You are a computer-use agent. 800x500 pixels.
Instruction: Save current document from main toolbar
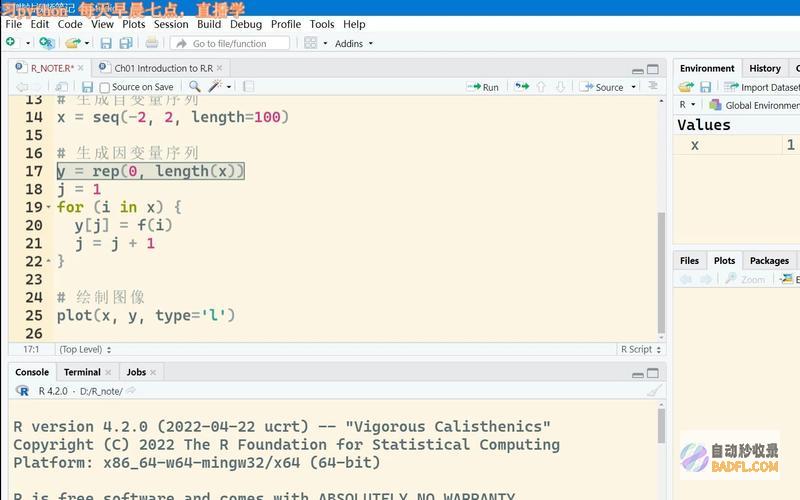(106, 43)
